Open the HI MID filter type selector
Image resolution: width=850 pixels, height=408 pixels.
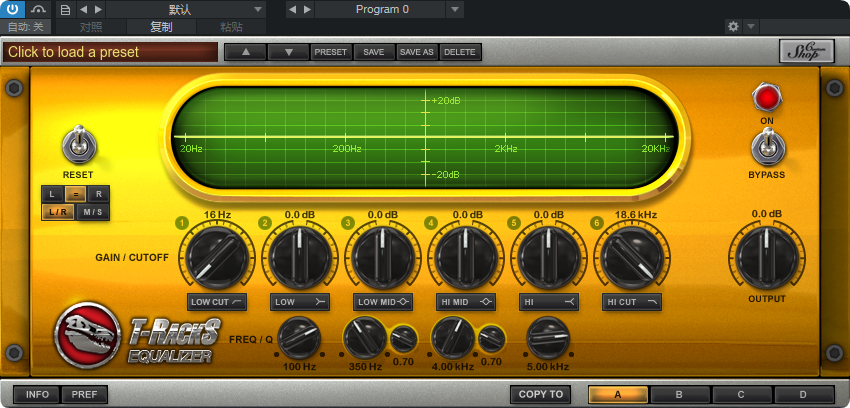(x=466, y=302)
